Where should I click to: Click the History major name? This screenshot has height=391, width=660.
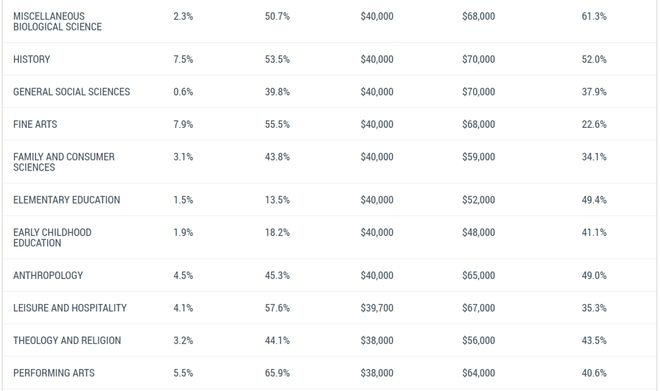click(x=32, y=59)
